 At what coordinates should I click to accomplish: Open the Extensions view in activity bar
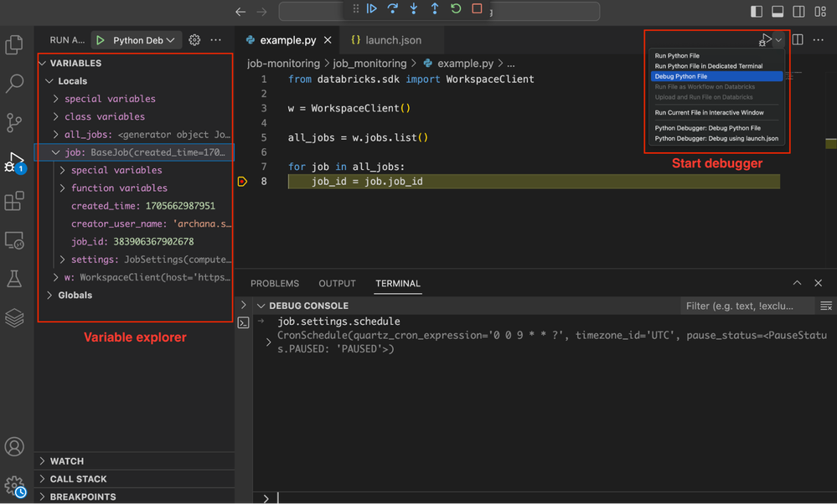coord(14,201)
